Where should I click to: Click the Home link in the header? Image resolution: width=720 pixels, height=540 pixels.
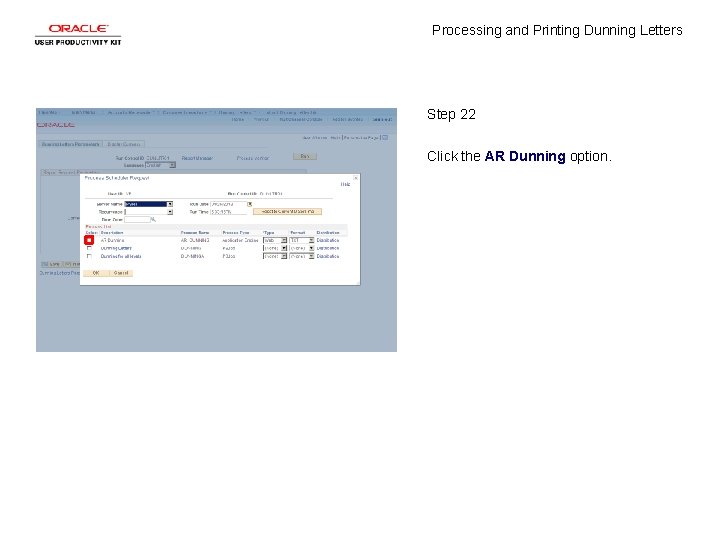coord(238,119)
